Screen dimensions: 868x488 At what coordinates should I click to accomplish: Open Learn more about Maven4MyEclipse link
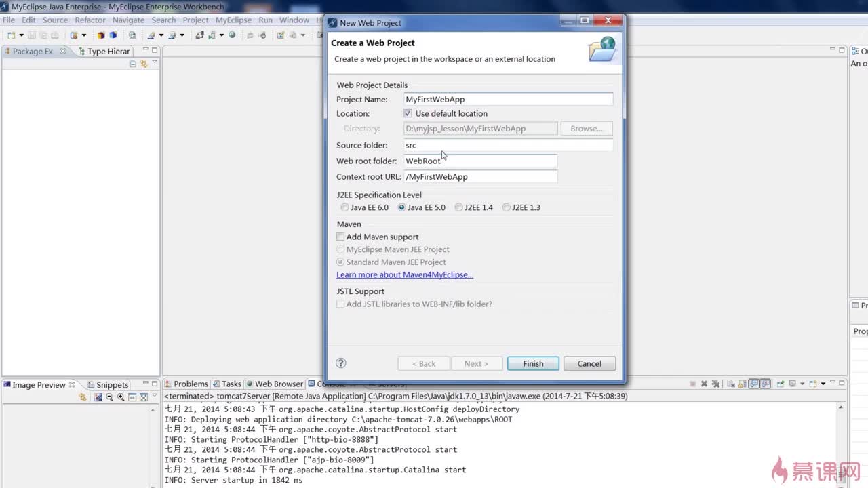[405, 274]
